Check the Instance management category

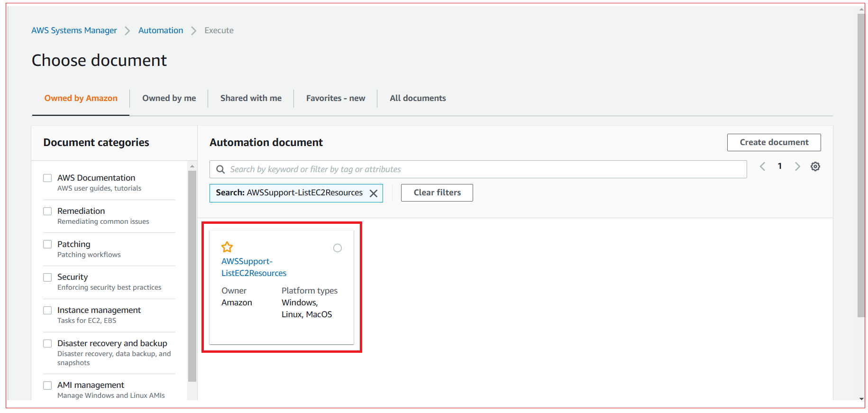[x=47, y=310]
